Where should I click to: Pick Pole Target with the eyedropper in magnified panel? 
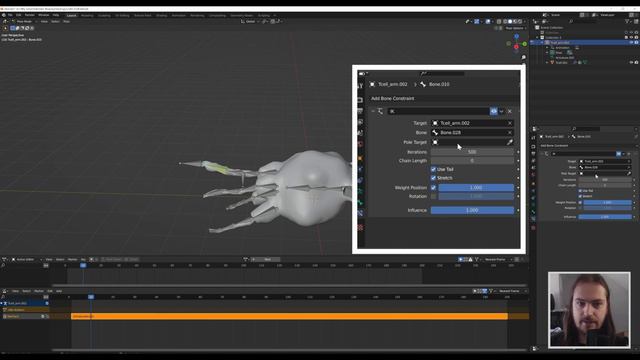pyautogui.click(x=510, y=142)
